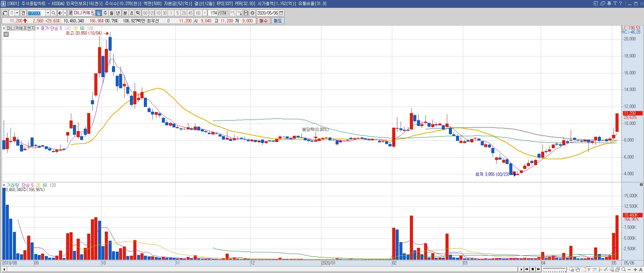Click the magnifier stock search icon
Screen dimensions: 644x273
pyautogui.click(x=54, y=13)
